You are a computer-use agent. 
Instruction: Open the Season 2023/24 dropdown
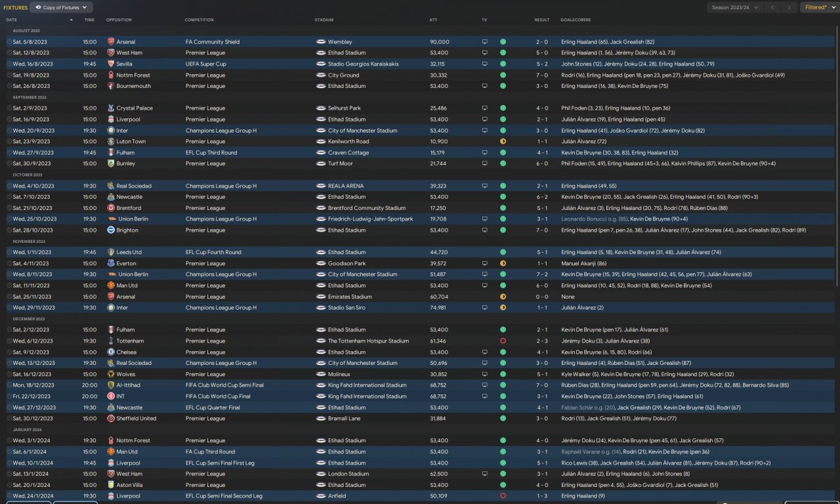click(735, 7)
